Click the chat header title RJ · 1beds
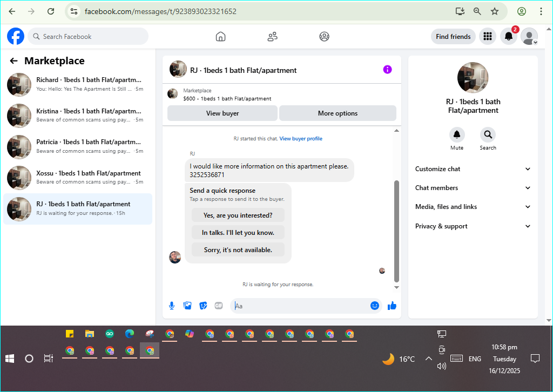This screenshot has height=392, width=553. coord(244,70)
